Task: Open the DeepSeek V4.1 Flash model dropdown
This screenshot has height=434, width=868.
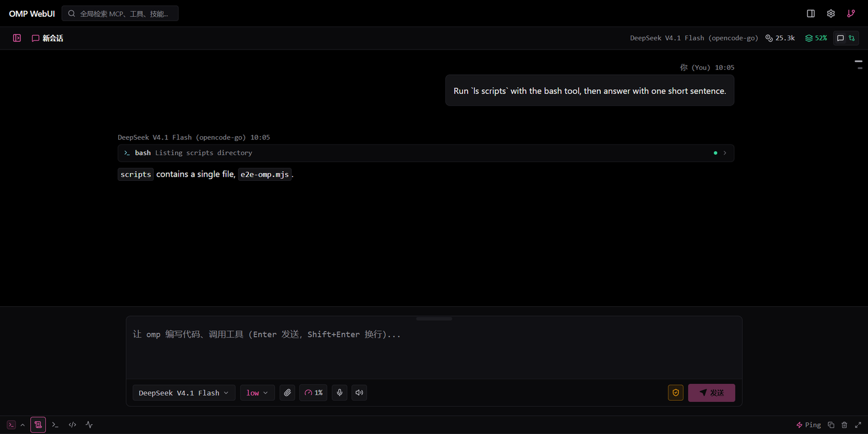Action: pyautogui.click(x=184, y=393)
